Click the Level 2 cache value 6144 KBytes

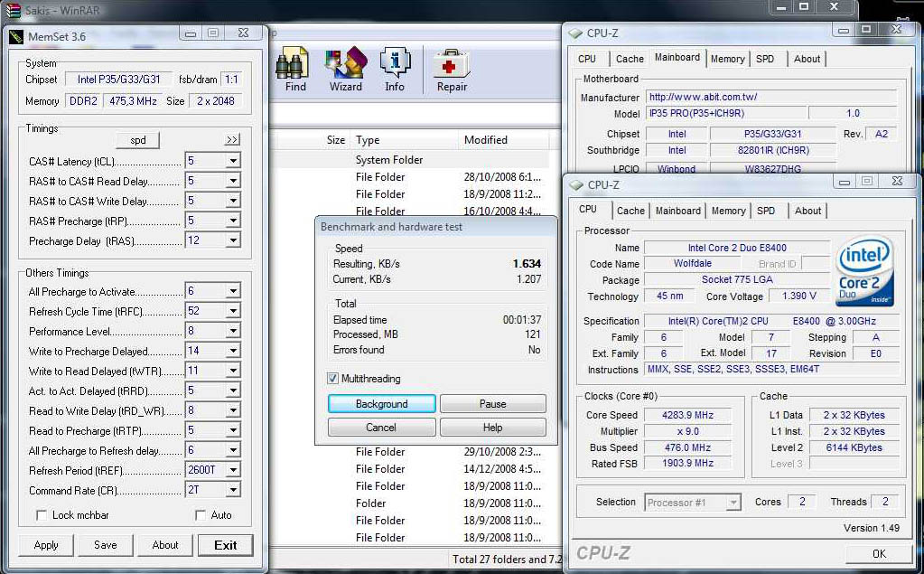pos(854,447)
